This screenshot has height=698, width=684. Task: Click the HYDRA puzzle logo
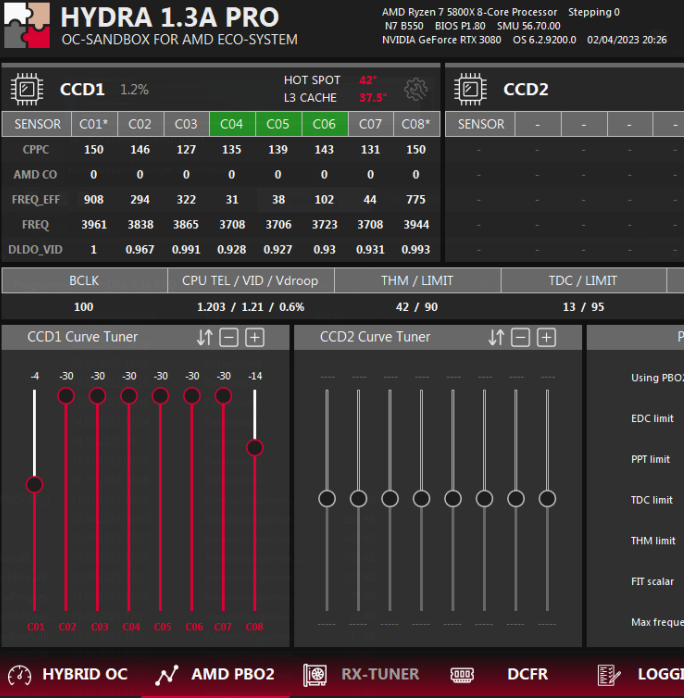[x=27, y=24]
